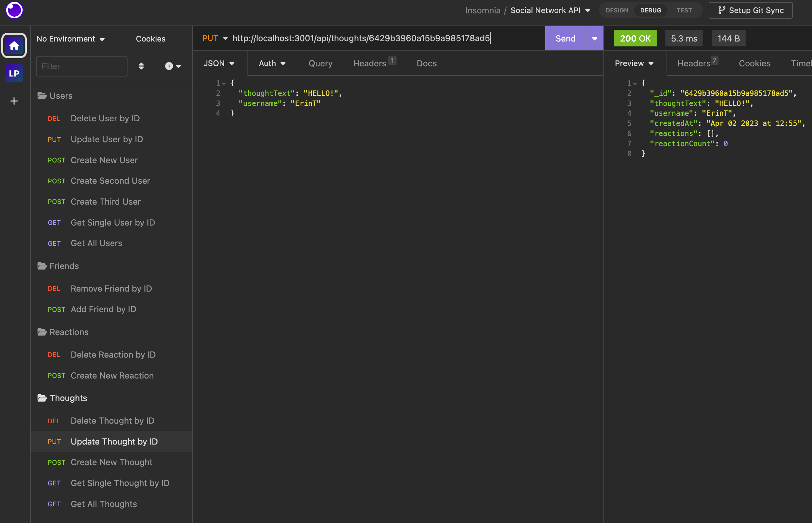Viewport: 812px width, 523px height.
Task: Click the plus icon to create new project
Action: [x=14, y=101]
